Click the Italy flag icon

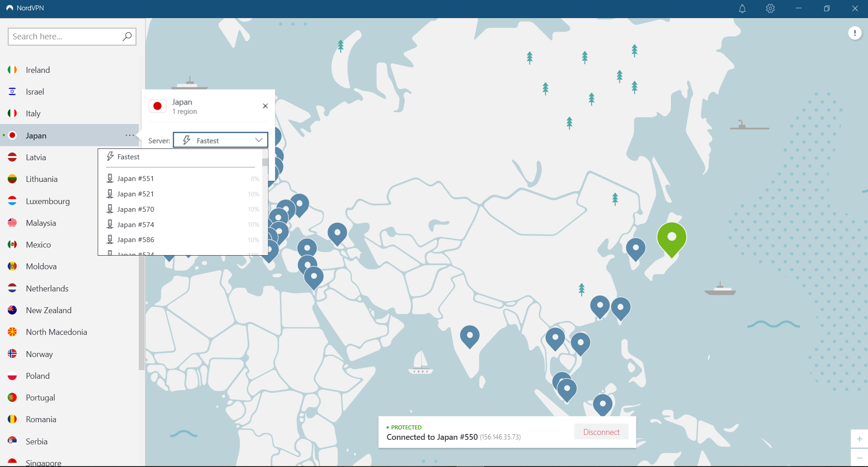pos(12,113)
